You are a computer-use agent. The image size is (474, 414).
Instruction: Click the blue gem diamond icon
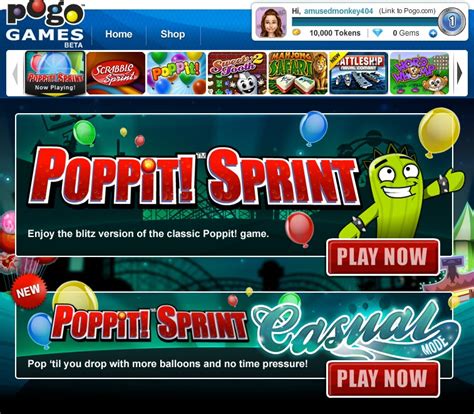pos(378,33)
